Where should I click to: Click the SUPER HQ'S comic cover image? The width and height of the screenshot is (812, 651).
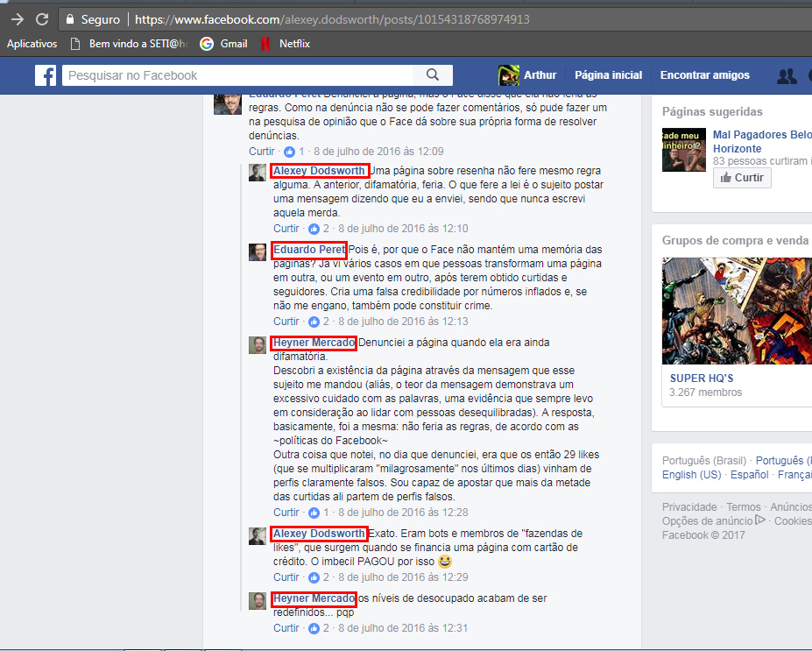[x=737, y=311]
